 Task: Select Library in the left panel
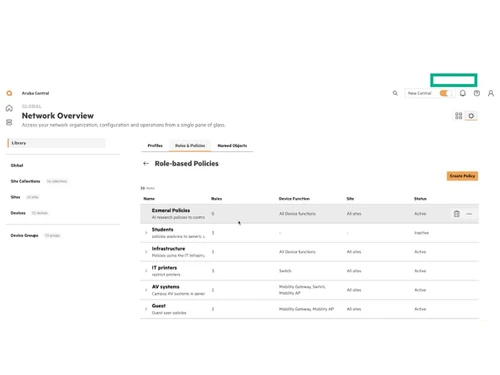tap(56, 143)
